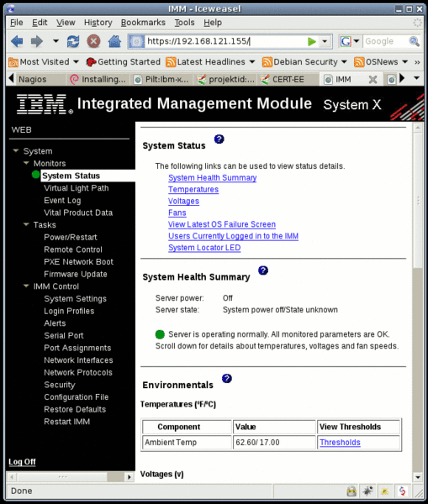This screenshot has height=504, width=428.
Task: Stop loading with the red X icon
Action: click(93, 41)
